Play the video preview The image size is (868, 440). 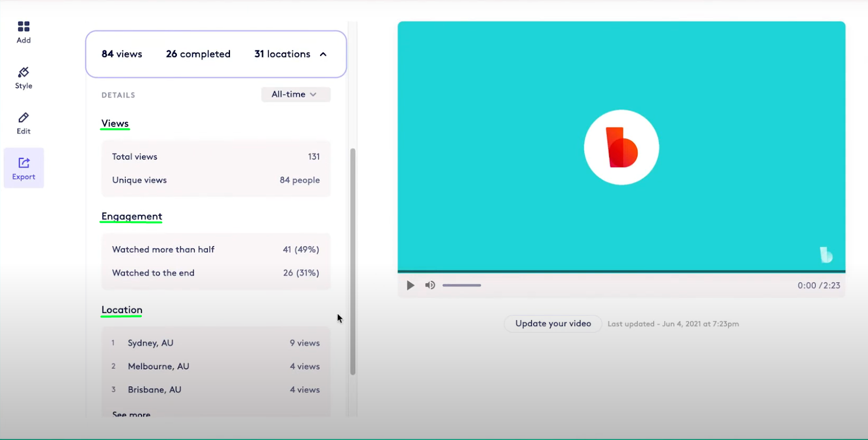pos(411,285)
